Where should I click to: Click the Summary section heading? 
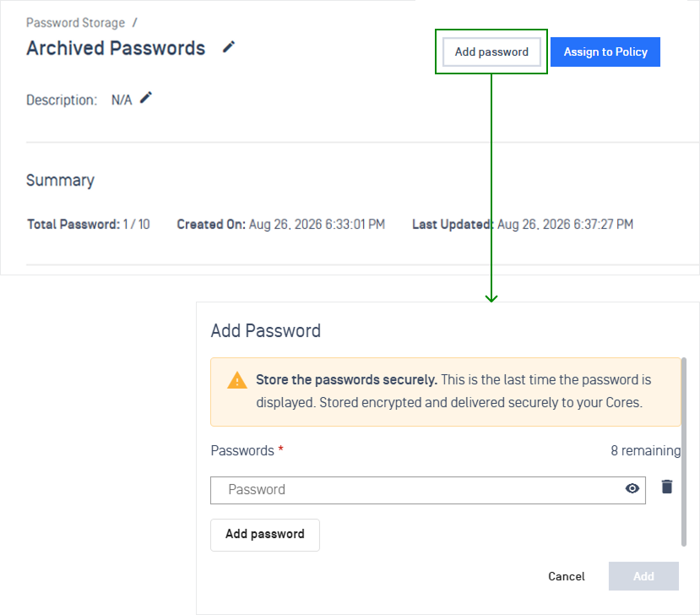(60, 181)
